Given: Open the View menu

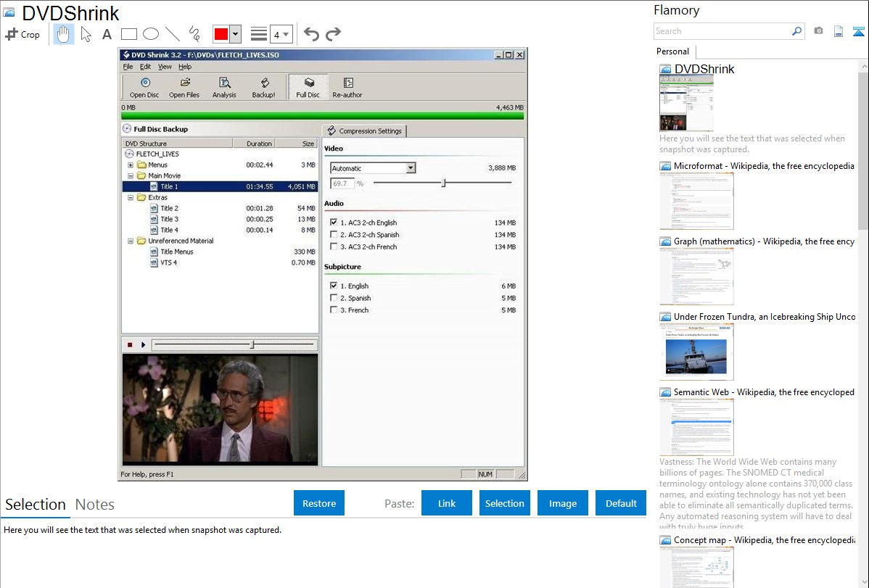Looking at the screenshot, I should pos(165,67).
